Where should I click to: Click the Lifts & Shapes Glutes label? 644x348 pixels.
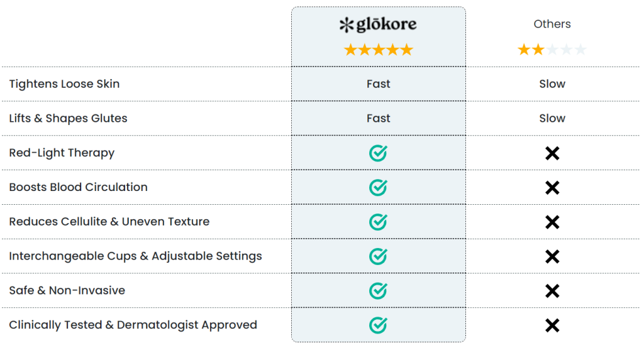click(x=68, y=119)
